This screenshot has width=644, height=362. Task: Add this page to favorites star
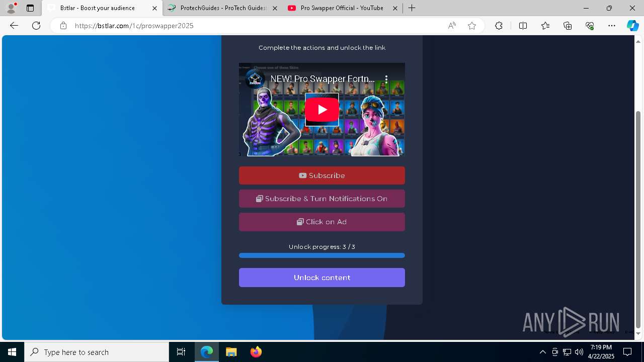coord(472,26)
